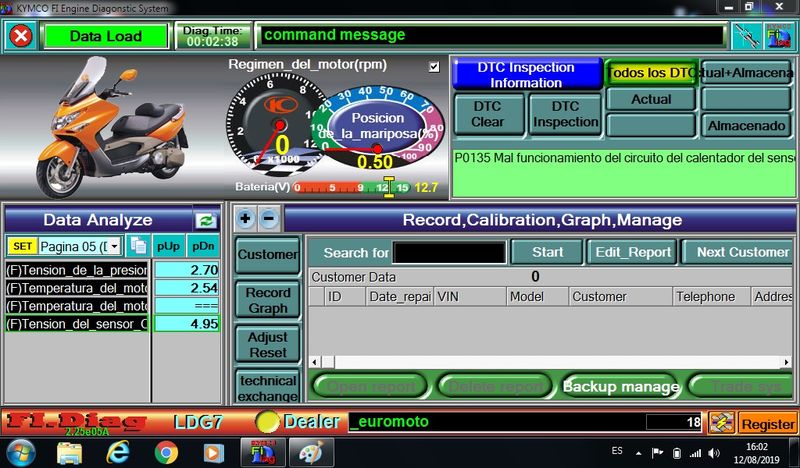Select the Actual DTC filter
Screen dimensions: 800x468
[x=651, y=99]
